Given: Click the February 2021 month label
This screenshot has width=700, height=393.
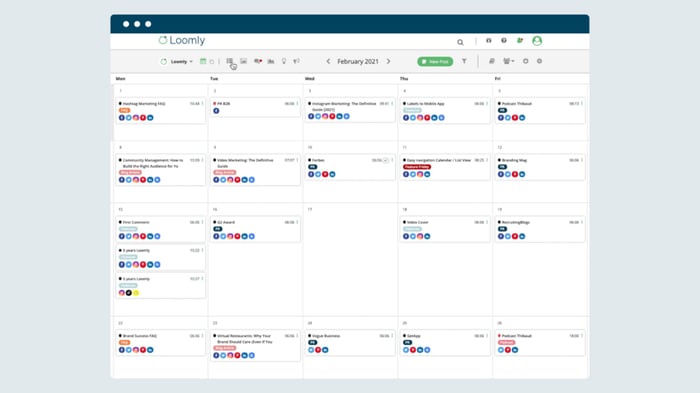Looking at the screenshot, I should click(358, 61).
